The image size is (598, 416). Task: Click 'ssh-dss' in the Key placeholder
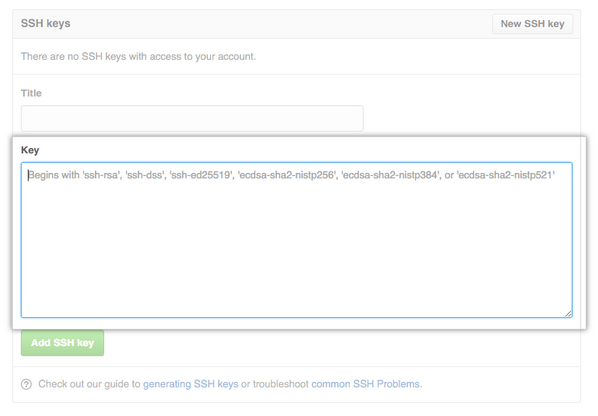click(x=145, y=175)
